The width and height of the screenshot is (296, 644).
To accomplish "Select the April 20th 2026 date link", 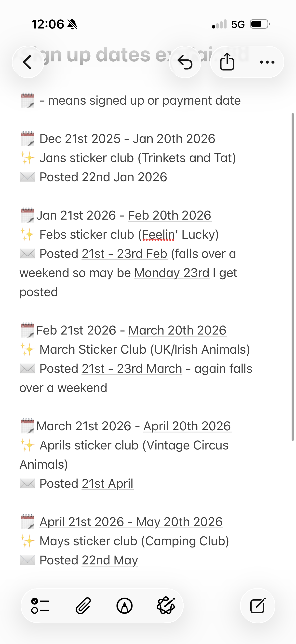I will (187, 426).
